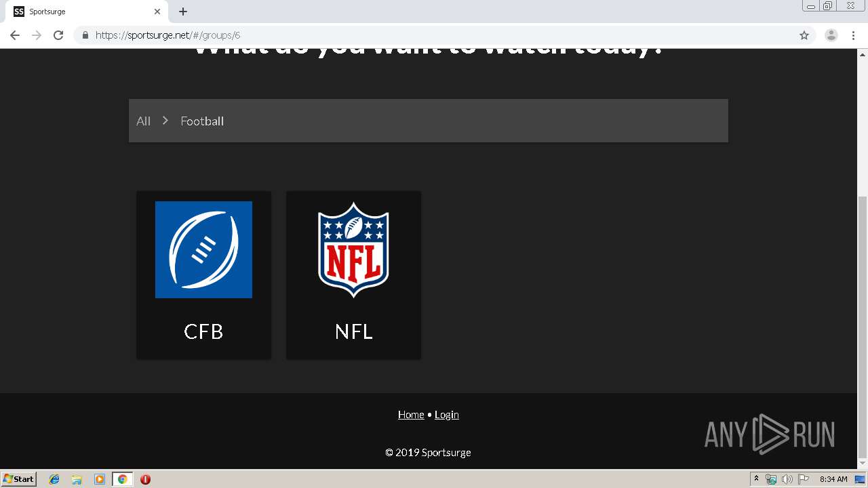Bookmark this page with the star
This screenshot has width=868, height=488.
coord(804,35)
